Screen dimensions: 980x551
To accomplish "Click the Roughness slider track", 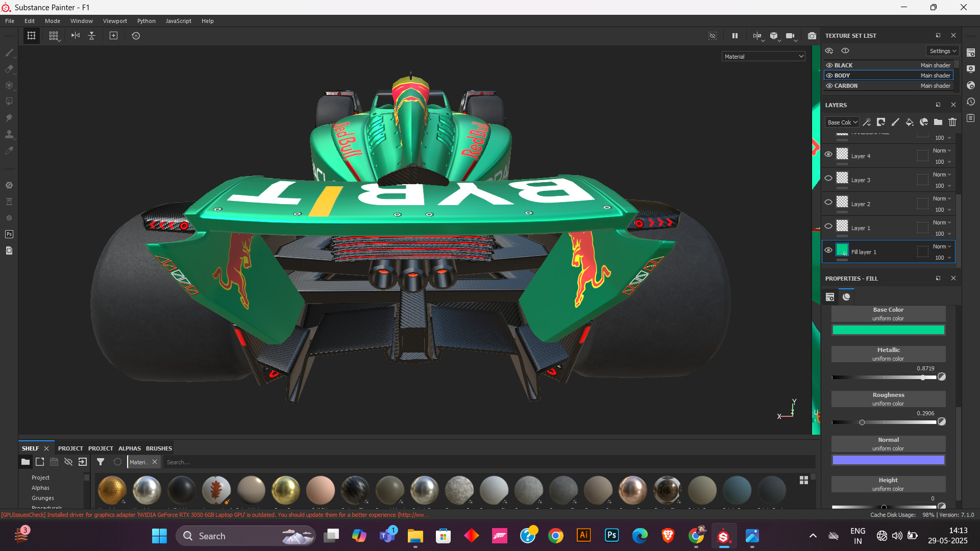I will [884, 422].
